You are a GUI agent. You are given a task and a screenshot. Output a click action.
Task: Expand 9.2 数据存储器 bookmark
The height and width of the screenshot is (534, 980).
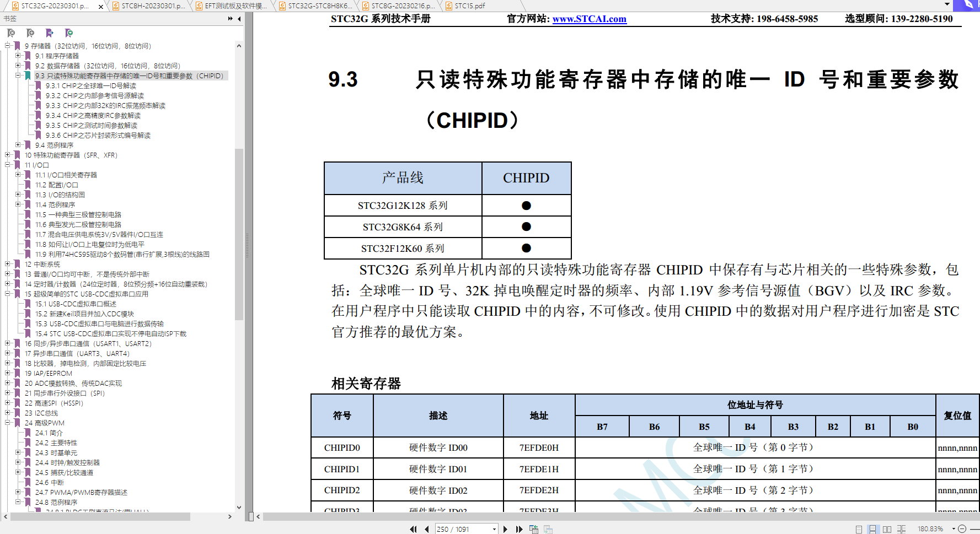(x=18, y=66)
